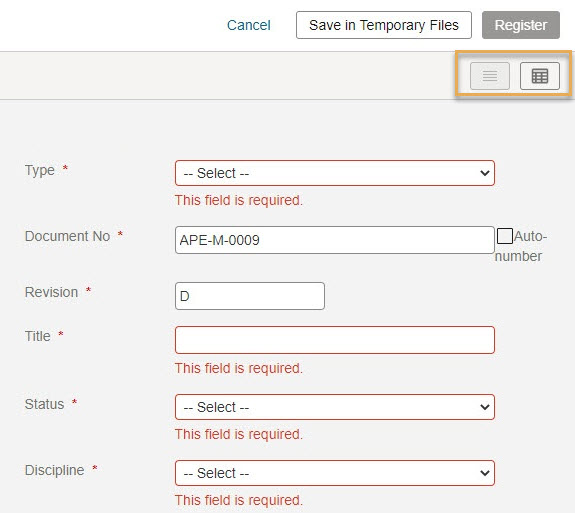Click the Document No label
The height and width of the screenshot is (513, 575).
pos(67,236)
